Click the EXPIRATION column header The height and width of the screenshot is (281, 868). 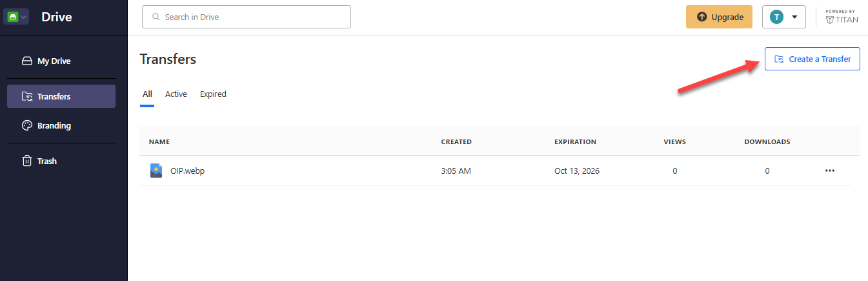click(x=575, y=141)
